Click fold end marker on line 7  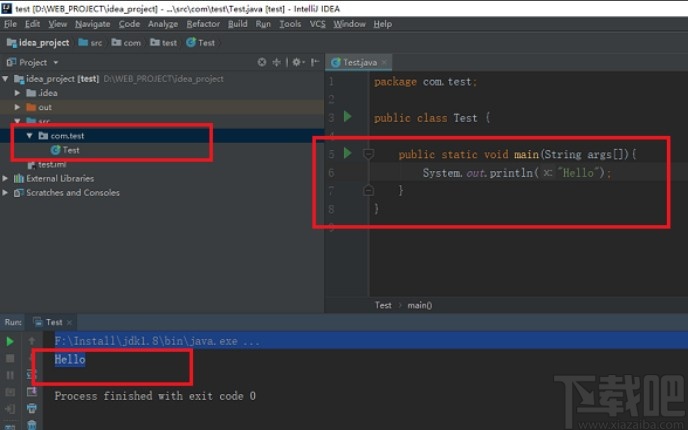(369, 190)
